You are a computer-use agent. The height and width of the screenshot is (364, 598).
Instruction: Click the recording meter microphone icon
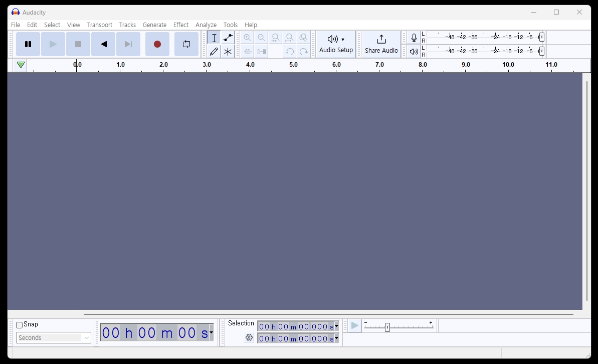pos(414,37)
